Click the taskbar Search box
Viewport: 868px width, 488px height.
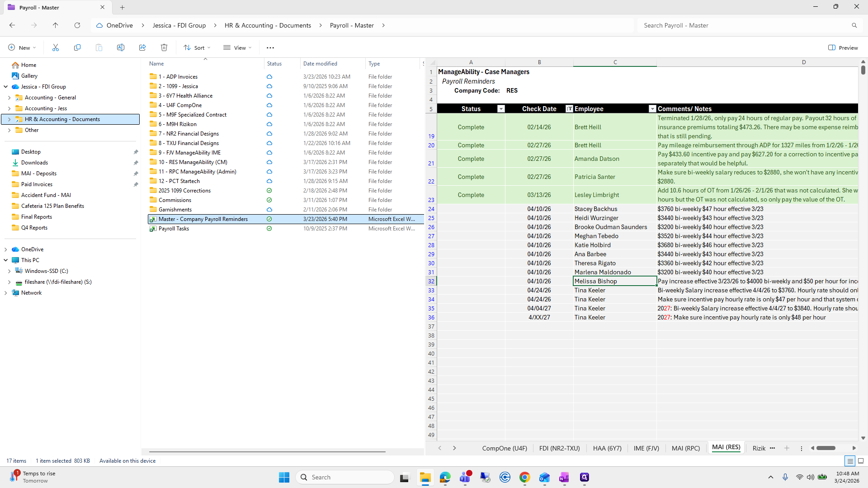(345, 477)
